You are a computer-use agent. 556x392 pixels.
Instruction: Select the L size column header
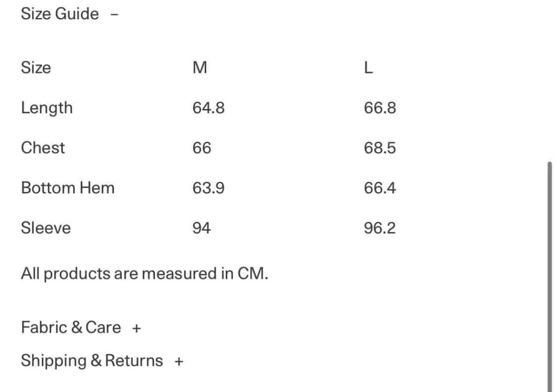pyautogui.click(x=368, y=68)
